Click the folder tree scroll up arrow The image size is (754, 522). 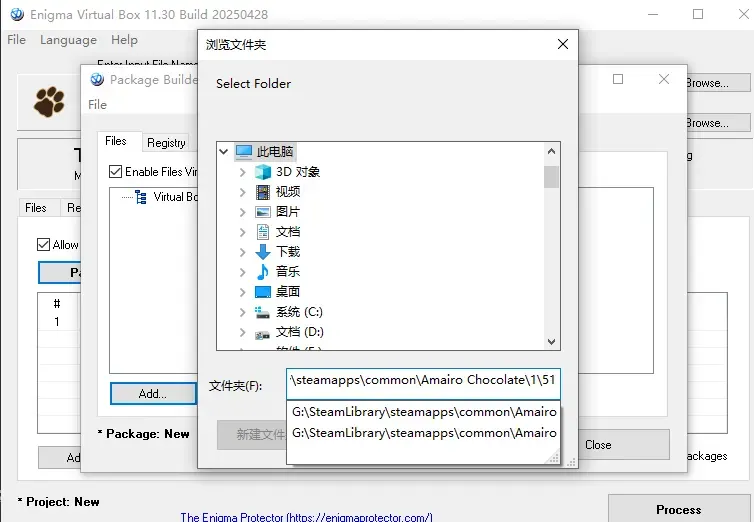552,151
